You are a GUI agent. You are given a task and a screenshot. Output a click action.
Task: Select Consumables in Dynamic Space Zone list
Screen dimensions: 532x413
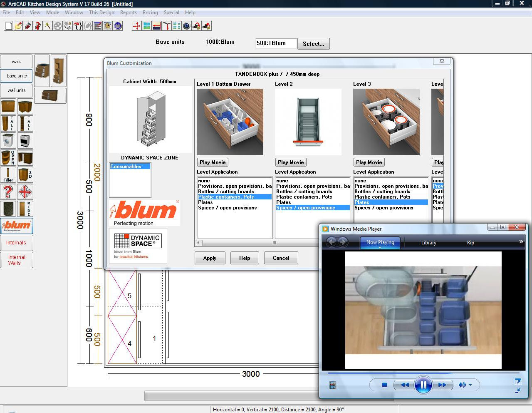point(130,167)
